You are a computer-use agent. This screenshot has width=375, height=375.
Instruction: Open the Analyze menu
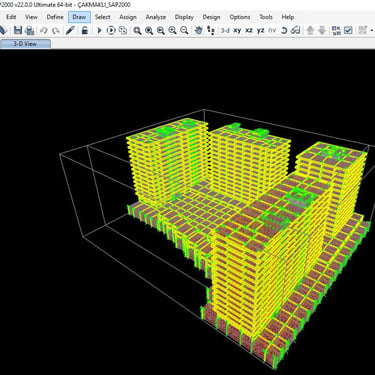point(156,17)
